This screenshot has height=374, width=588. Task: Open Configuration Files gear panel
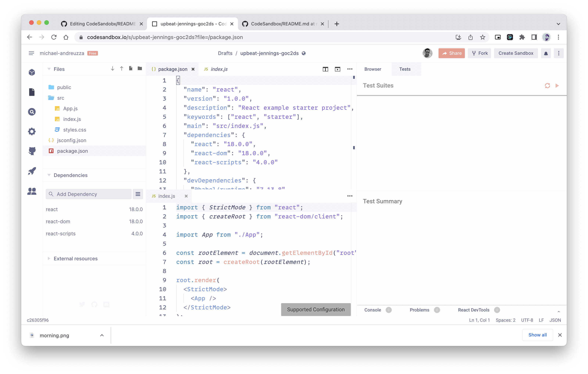[x=32, y=131]
